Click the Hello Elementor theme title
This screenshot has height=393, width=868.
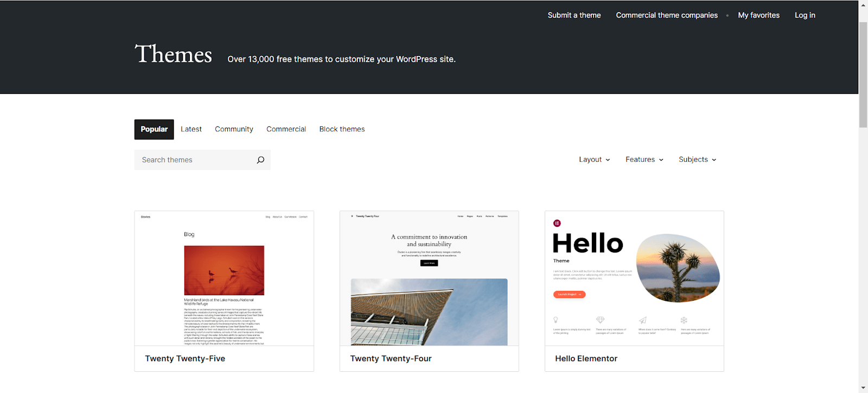point(586,359)
